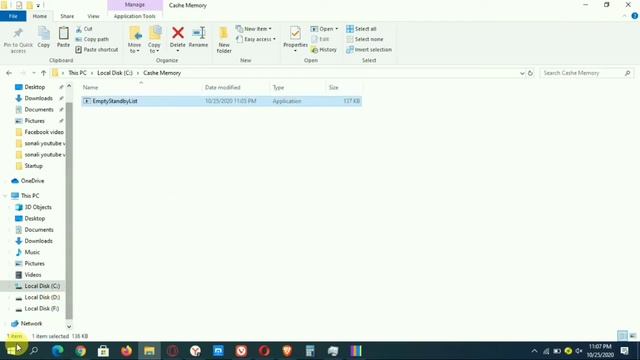Click in Search Cashe Memory box
This screenshot has width=640, height=360.
587,73
